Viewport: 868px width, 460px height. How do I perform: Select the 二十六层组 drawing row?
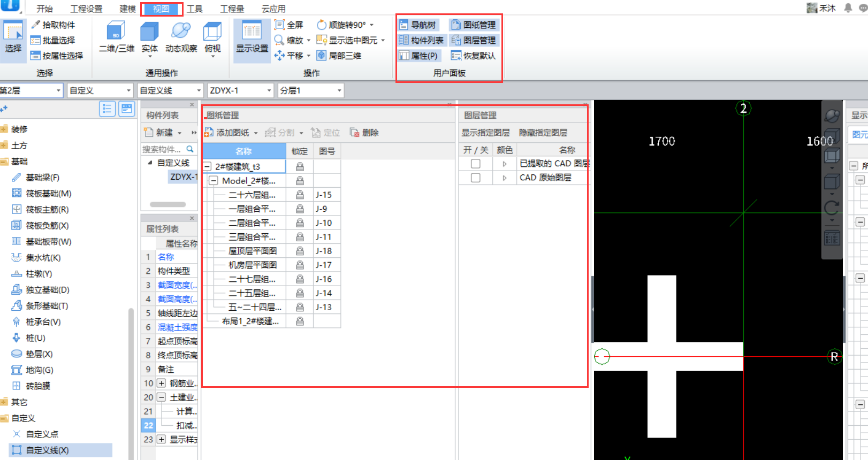click(x=252, y=195)
